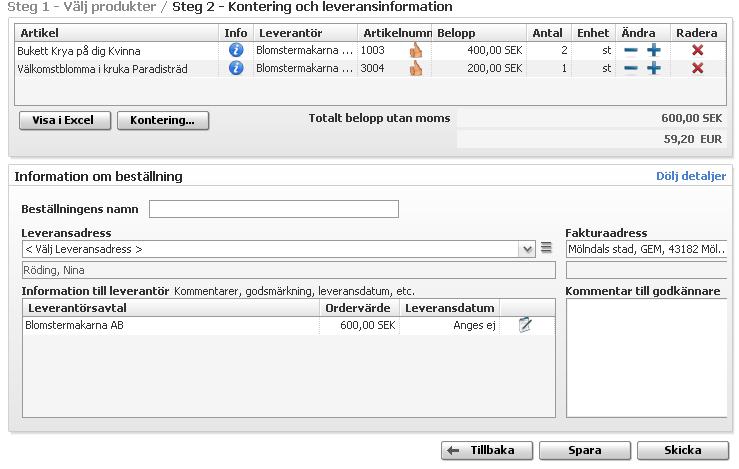The image size is (739, 469).
Task: Click the Enhet column header
Action: tap(593, 33)
